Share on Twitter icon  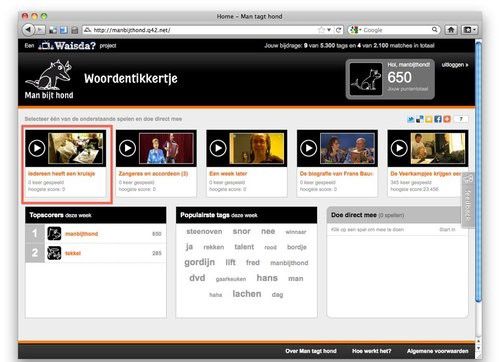tap(411, 119)
